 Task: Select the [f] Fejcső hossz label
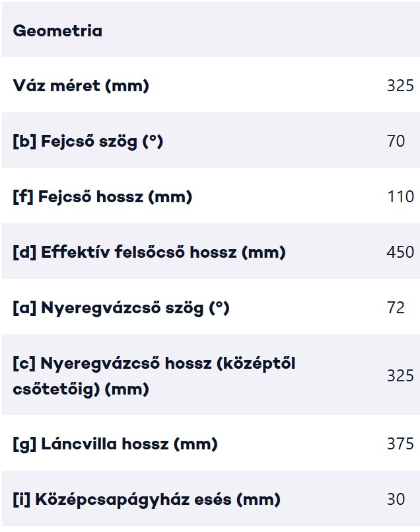coord(103,197)
